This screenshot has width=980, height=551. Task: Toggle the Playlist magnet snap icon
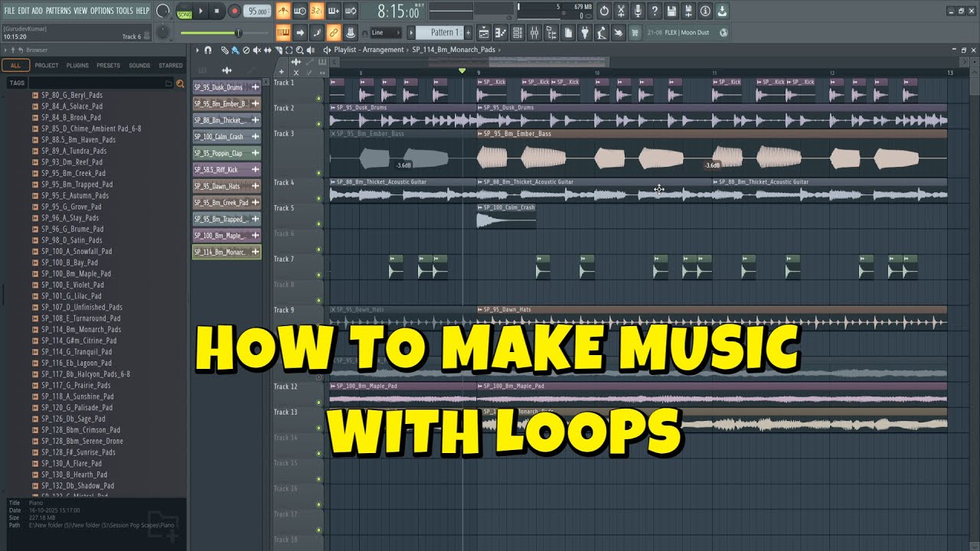(x=208, y=50)
